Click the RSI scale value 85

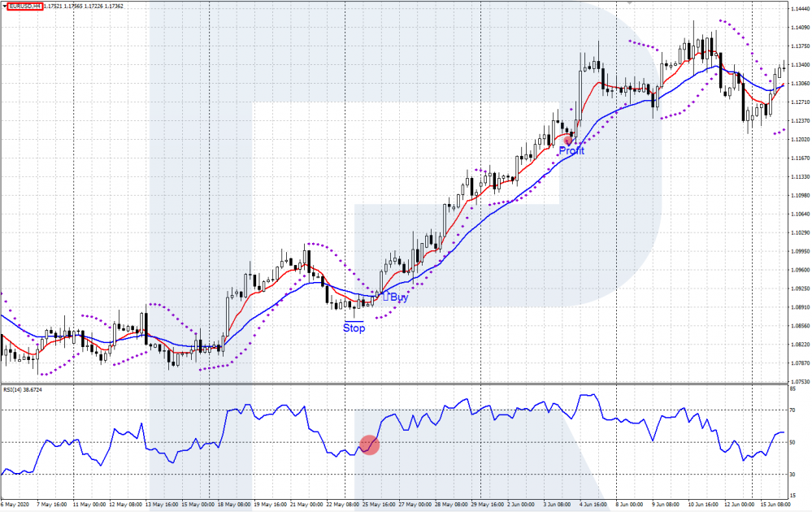pyautogui.click(x=792, y=388)
